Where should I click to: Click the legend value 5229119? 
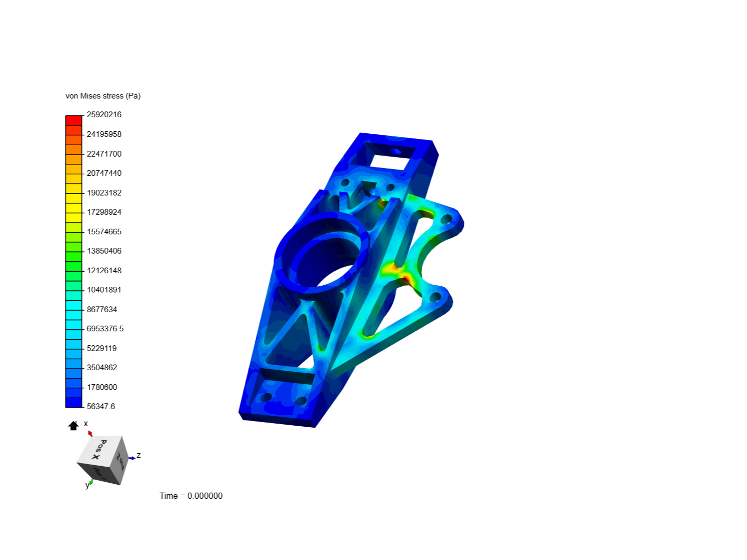point(102,348)
